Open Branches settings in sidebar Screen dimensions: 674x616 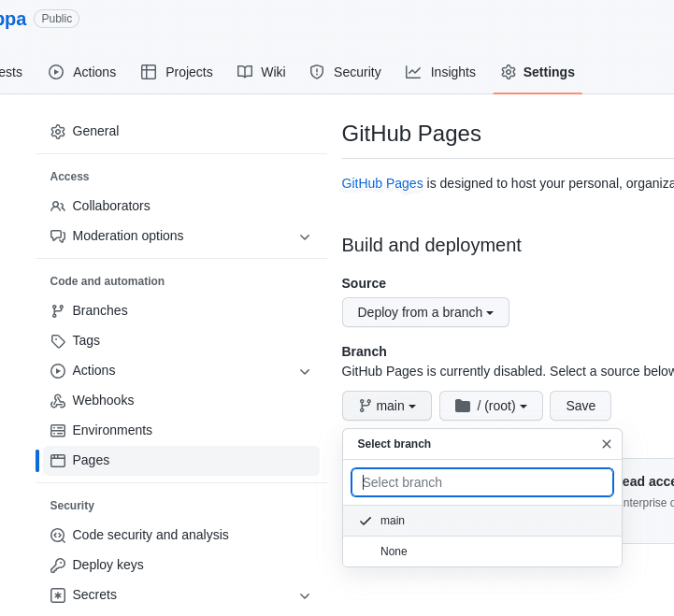181,310
